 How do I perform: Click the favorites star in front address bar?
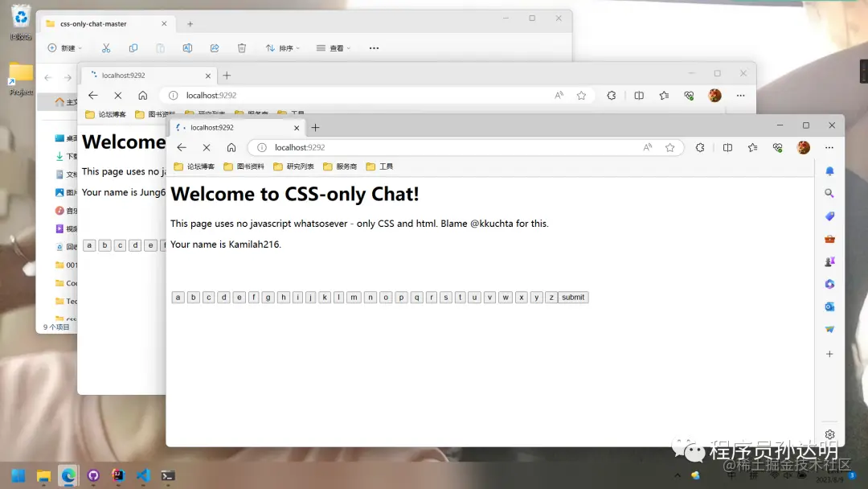coord(669,147)
